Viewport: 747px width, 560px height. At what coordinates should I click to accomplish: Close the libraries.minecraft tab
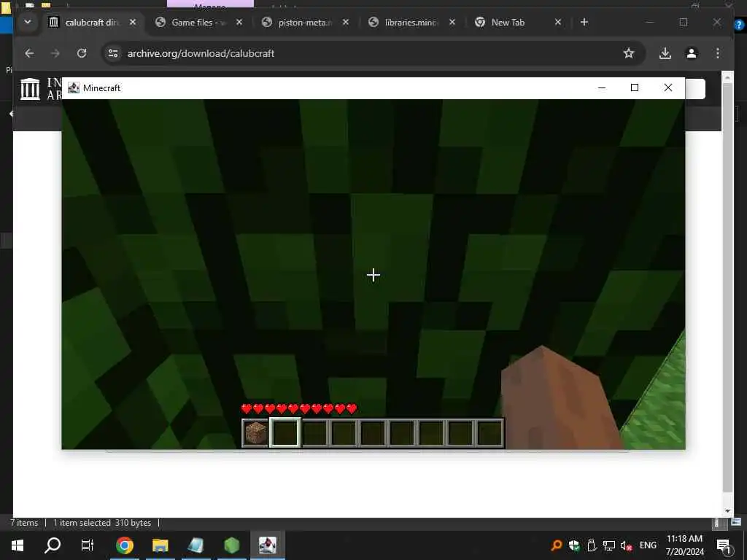pos(452,23)
